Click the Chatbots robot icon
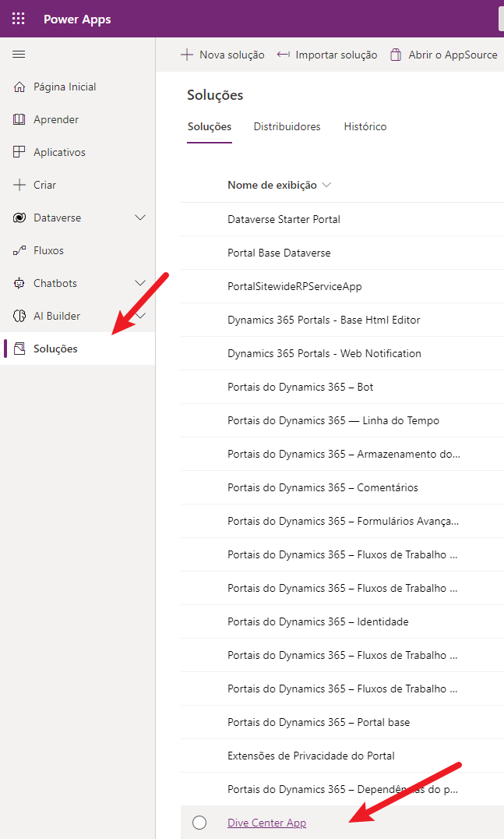The width and height of the screenshot is (504, 839). pos(19,283)
